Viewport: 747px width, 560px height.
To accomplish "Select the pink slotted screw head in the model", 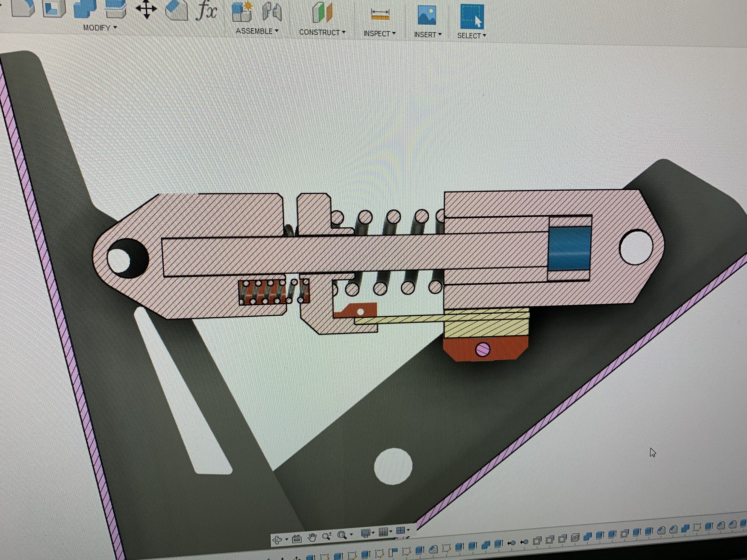I will [x=483, y=349].
